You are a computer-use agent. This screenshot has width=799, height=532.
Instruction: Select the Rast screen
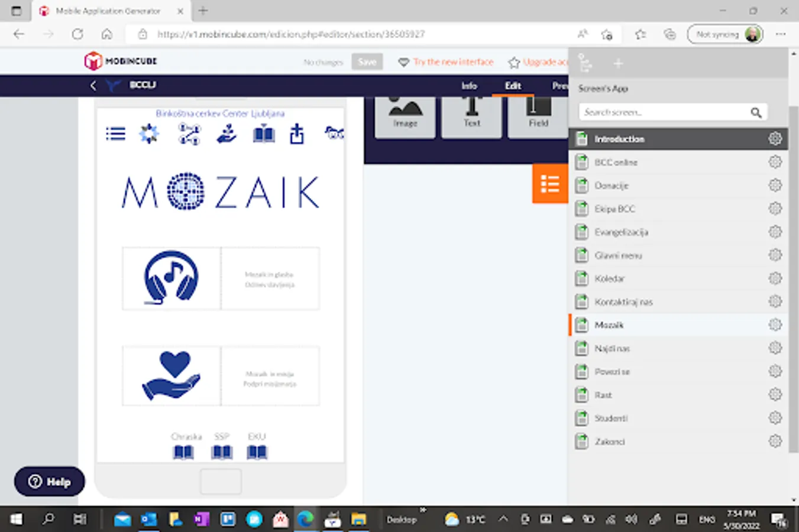pos(678,395)
